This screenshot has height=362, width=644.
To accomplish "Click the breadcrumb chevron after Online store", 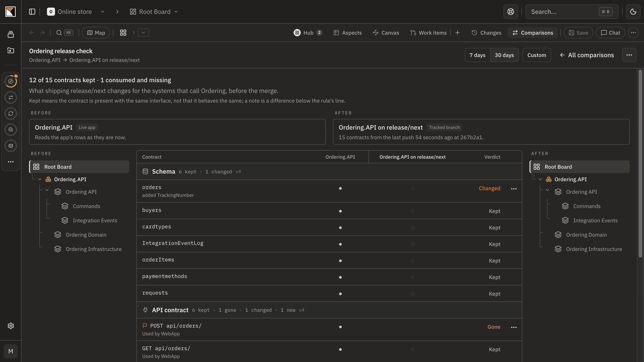I will coord(117,11).
